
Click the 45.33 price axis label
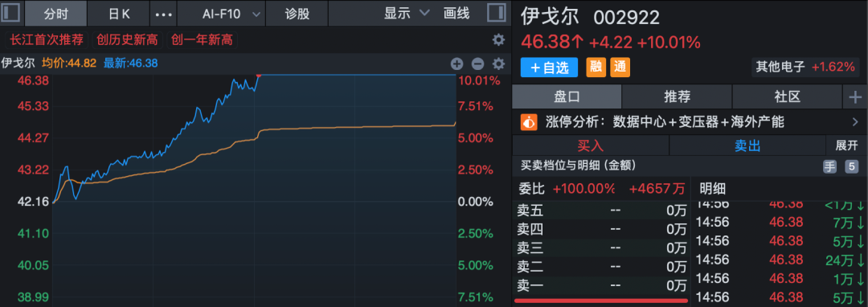point(34,105)
